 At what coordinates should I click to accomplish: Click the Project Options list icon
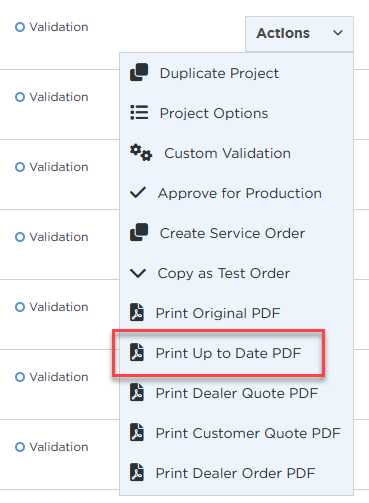pos(139,112)
